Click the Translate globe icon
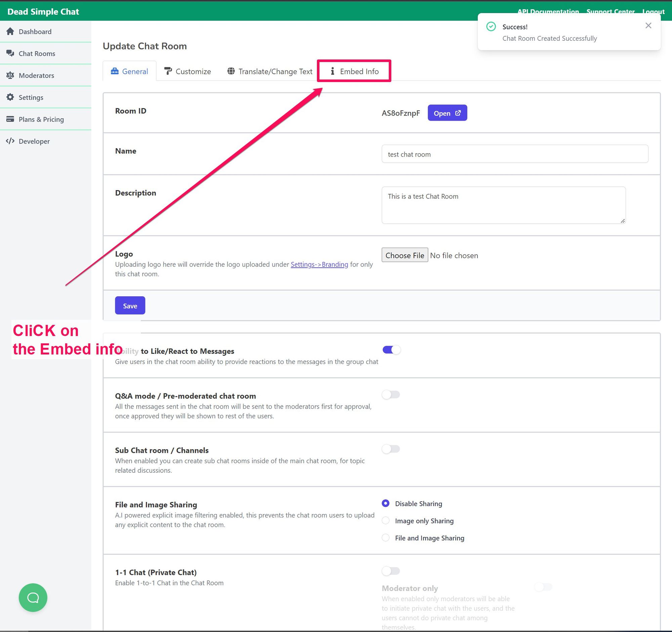This screenshot has height=632, width=672. point(231,71)
